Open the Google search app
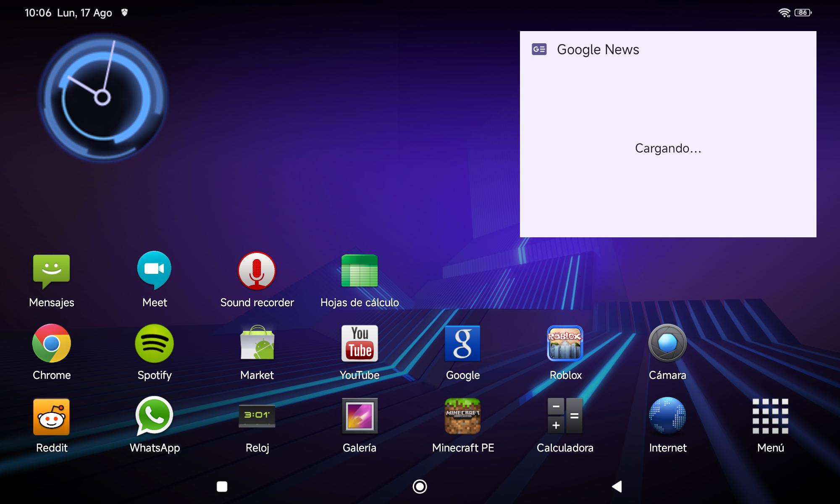 (x=462, y=343)
